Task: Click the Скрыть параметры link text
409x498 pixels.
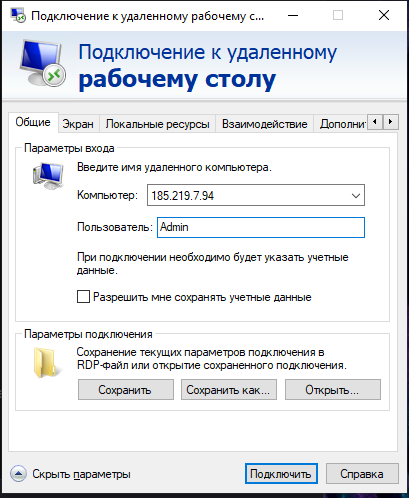Action: [x=81, y=474]
